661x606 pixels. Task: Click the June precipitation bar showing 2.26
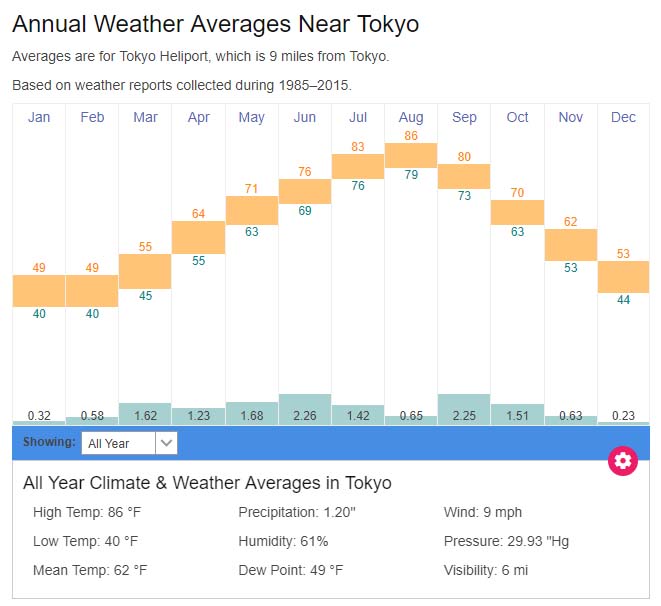pyautogui.click(x=305, y=408)
